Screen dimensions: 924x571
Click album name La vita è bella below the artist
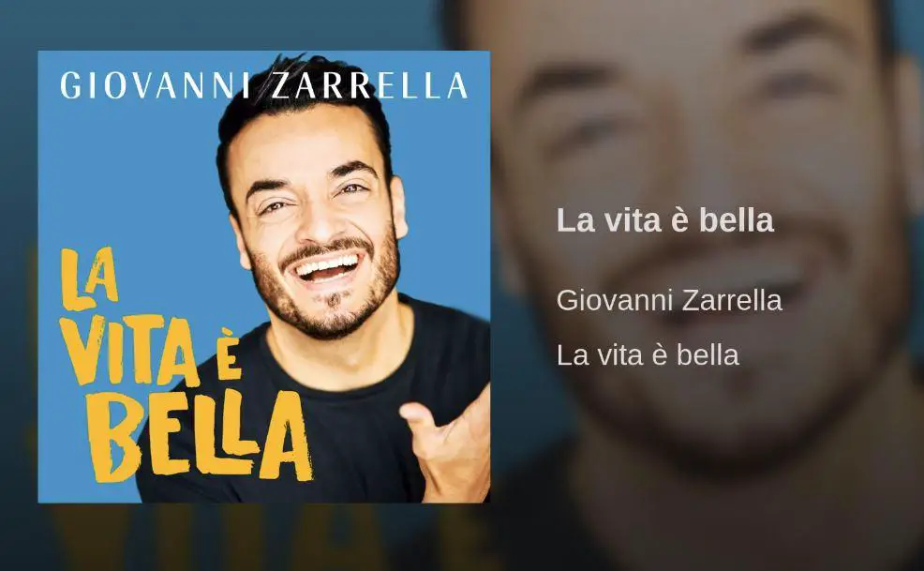coord(648,355)
